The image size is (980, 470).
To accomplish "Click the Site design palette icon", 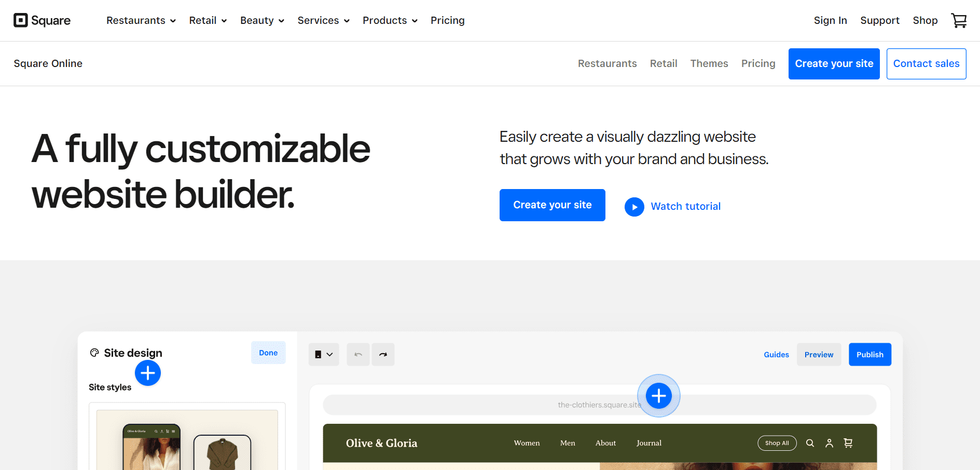I will point(94,353).
